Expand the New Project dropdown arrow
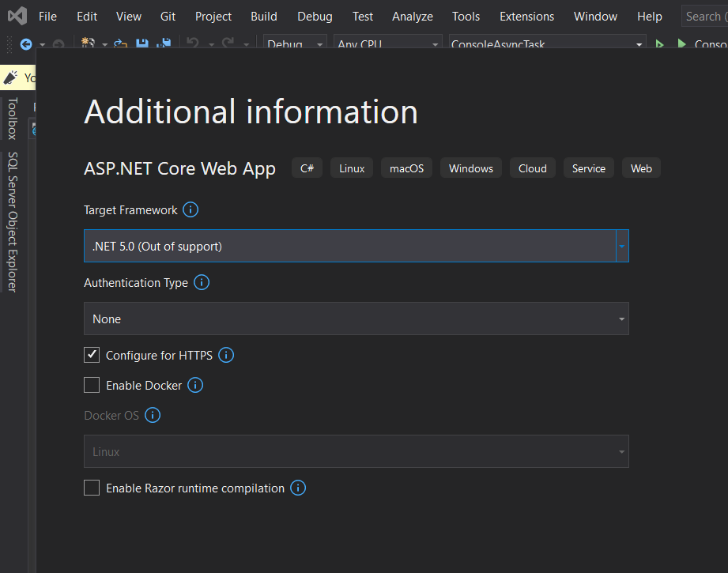This screenshot has height=573, width=728. 105,44
